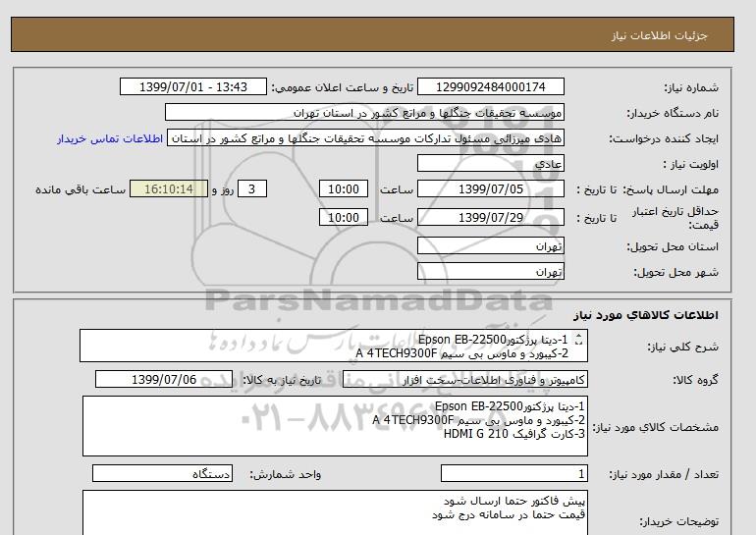This screenshot has width=756, height=535.
Task: Click the label واحد شمارش
Action: click(x=286, y=474)
